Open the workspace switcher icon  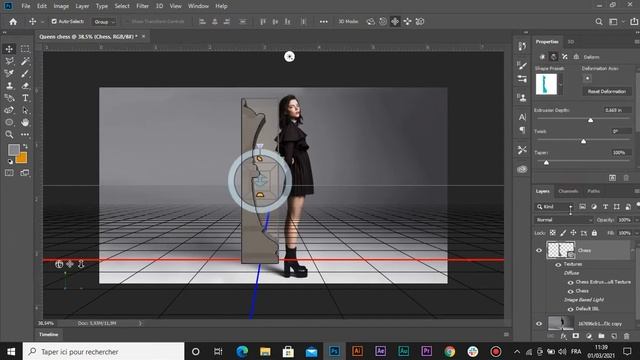(x=613, y=22)
